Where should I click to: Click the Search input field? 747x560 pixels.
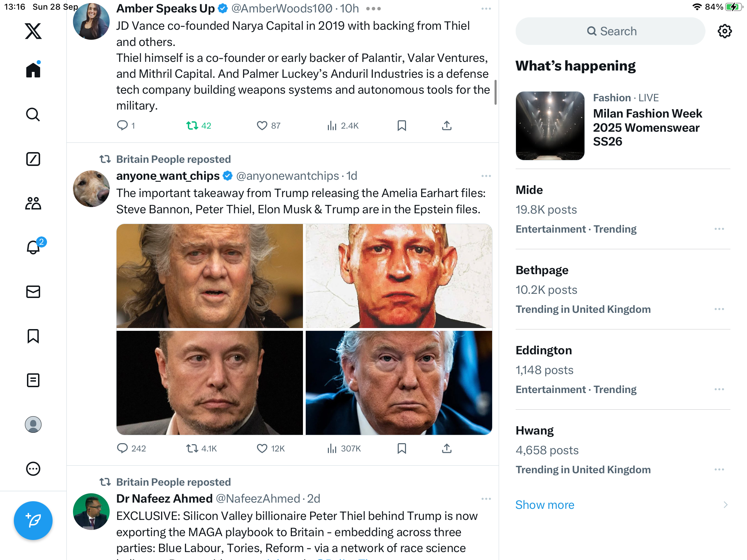pos(610,31)
